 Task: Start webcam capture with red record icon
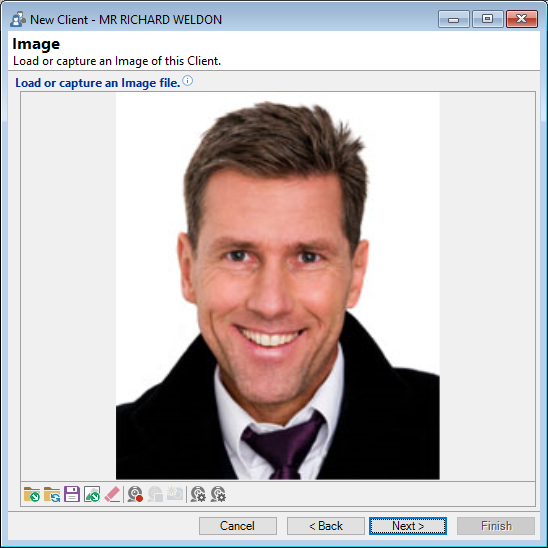click(x=135, y=495)
